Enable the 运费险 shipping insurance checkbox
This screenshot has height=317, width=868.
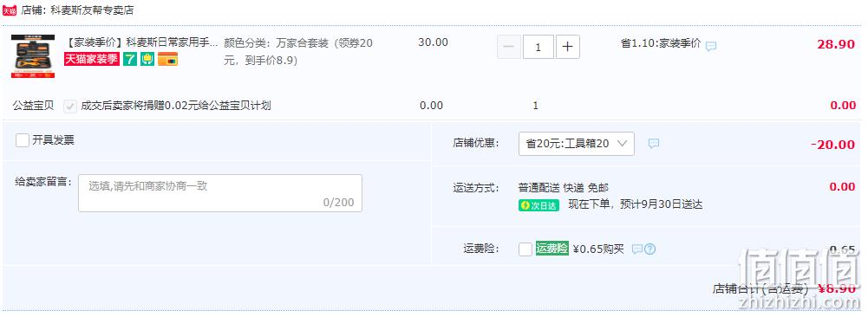tap(525, 249)
